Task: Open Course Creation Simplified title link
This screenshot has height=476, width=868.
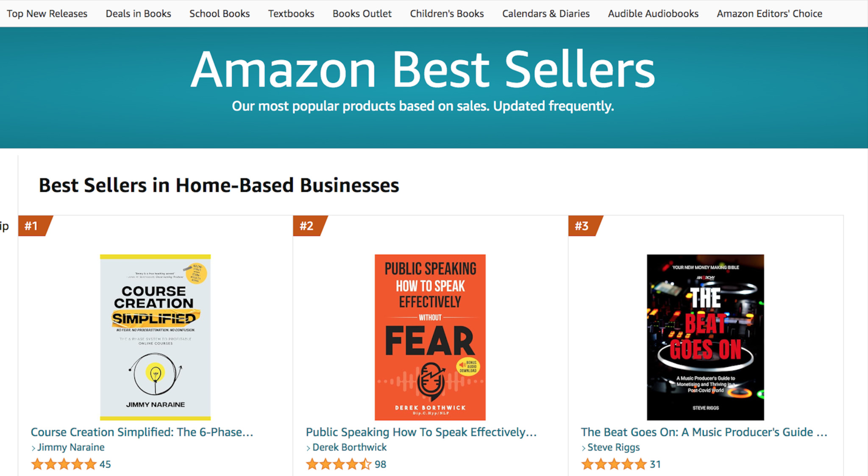Action: [142, 432]
